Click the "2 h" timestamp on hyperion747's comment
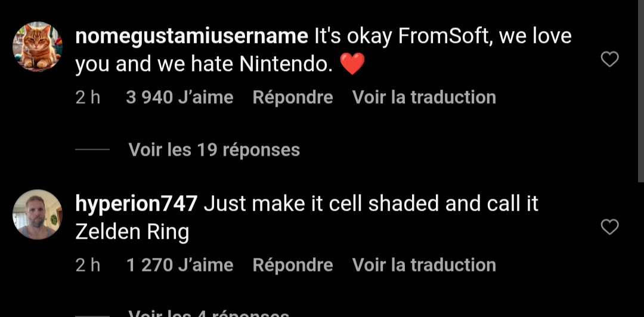Screen dimensions: 644x317 [x=88, y=265]
